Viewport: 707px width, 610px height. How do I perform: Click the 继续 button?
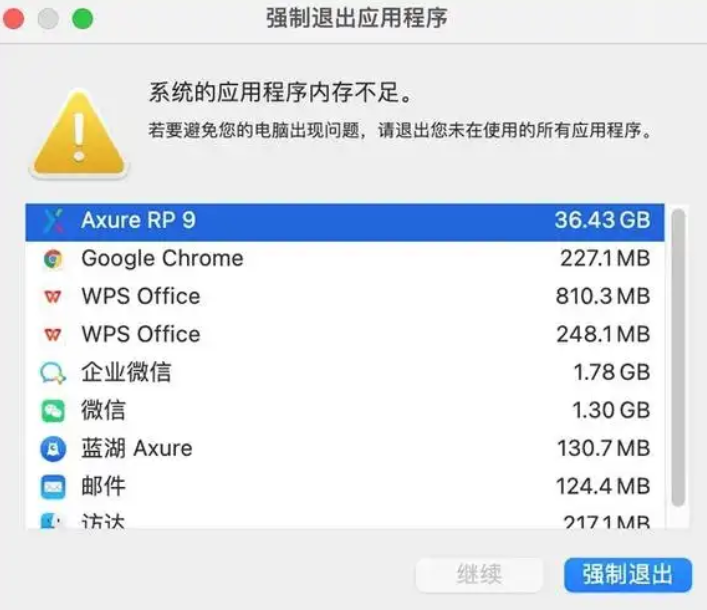tap(479, 575)
